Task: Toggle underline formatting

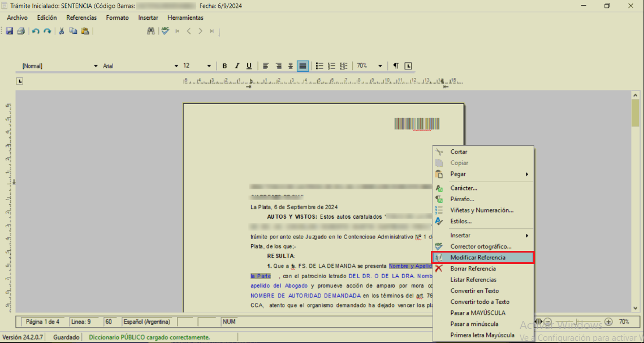Action: click(249, 66)
